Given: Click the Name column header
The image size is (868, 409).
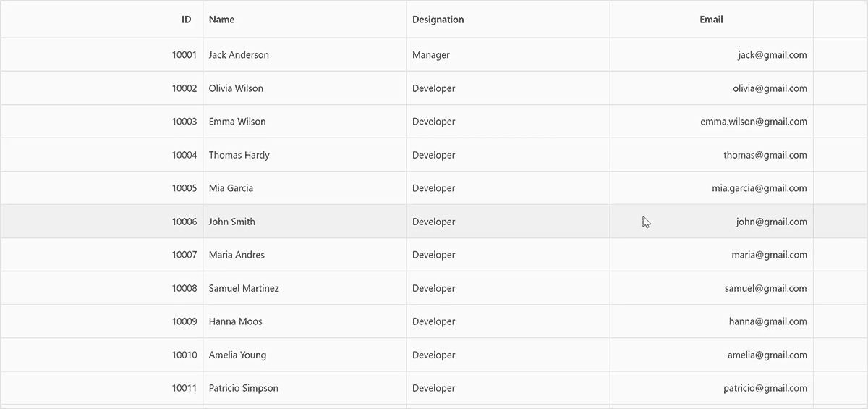Looking at the screenshot, I should (x=222, y=20).
